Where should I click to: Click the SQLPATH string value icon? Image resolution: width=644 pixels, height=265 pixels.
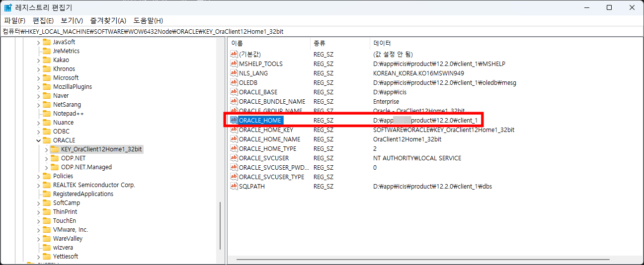pyautogui.click(x=234, y=186)
